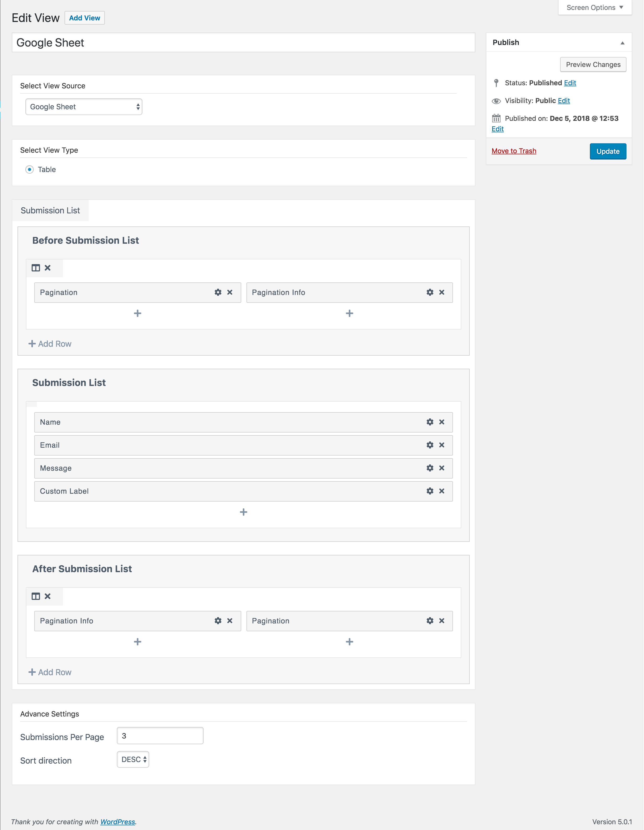Click Preview Changes button

point(593,65)
